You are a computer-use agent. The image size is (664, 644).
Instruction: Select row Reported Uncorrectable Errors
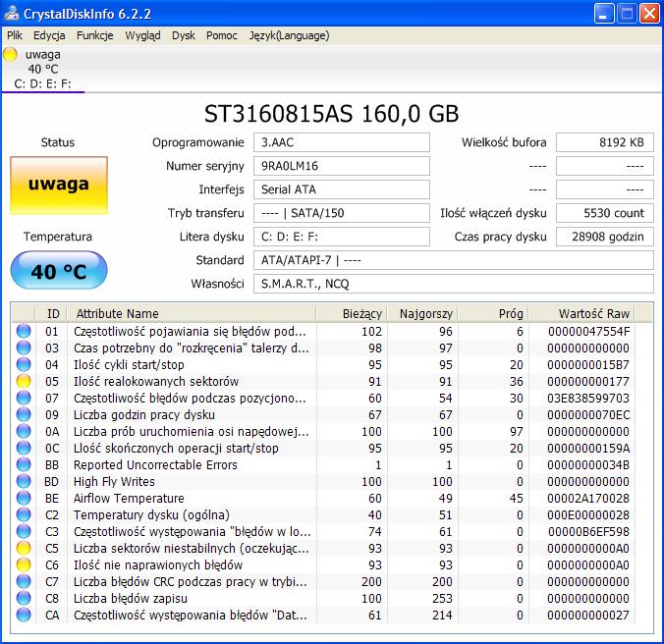(325, 464)
